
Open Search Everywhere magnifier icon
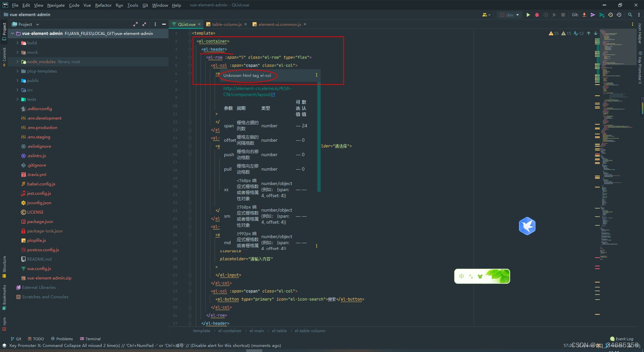tap(630, 15)
